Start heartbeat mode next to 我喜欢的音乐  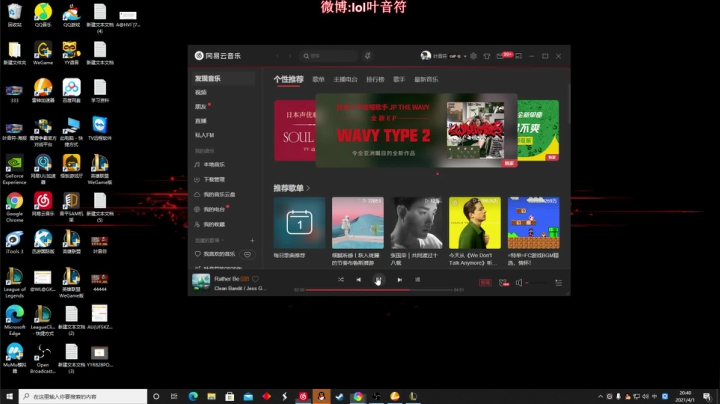point(248,254)
